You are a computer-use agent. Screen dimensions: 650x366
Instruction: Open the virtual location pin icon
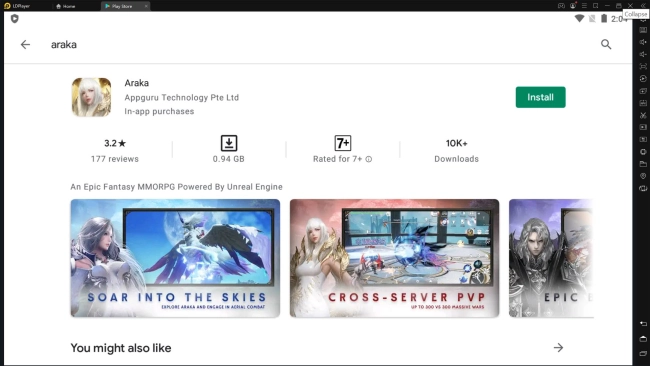click(643, 176)
